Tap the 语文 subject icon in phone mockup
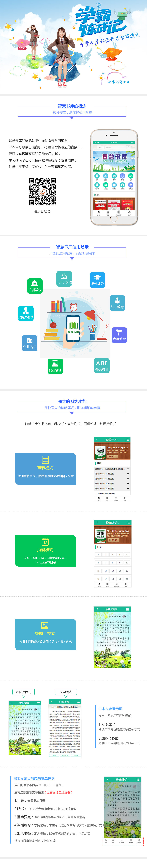Image resolution: width=147 pixels, height=868 pixels. coord(97,176)
